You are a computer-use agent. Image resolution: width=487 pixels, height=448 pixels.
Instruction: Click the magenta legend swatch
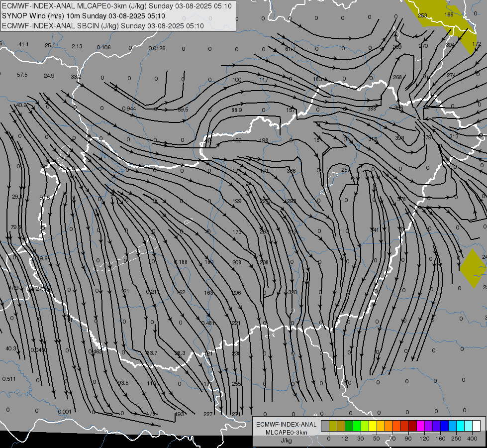click(420, 426)
